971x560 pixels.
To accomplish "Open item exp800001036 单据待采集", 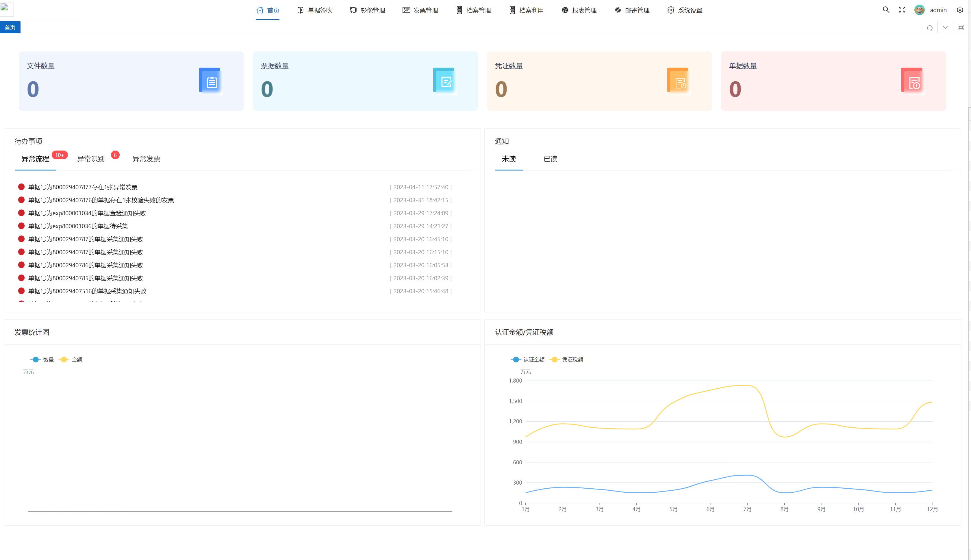I will coord(78,226).
